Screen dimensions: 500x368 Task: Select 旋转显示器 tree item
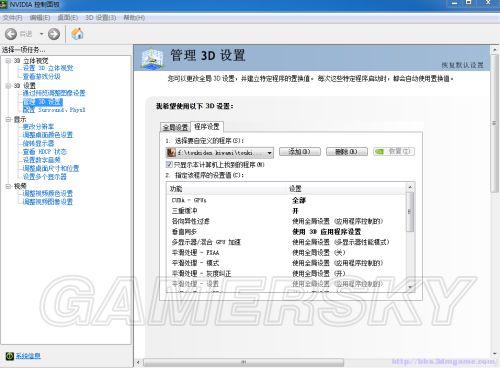(38, 143)
